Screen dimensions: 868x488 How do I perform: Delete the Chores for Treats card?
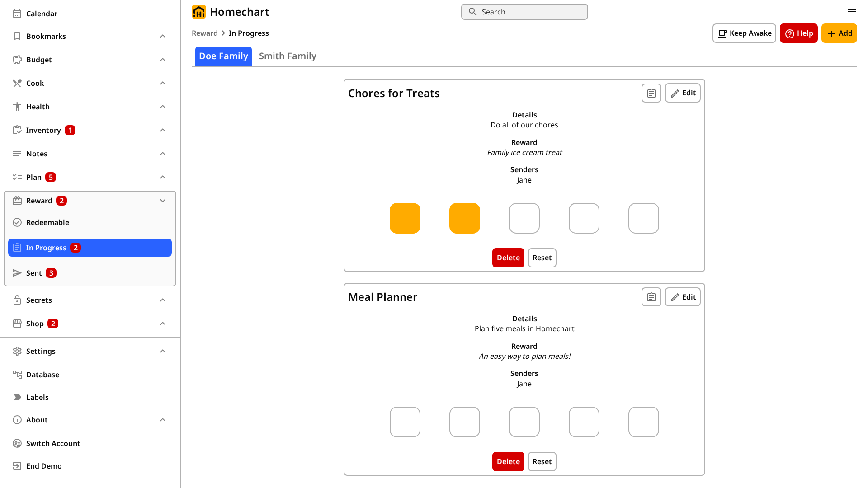pos(508,258)
